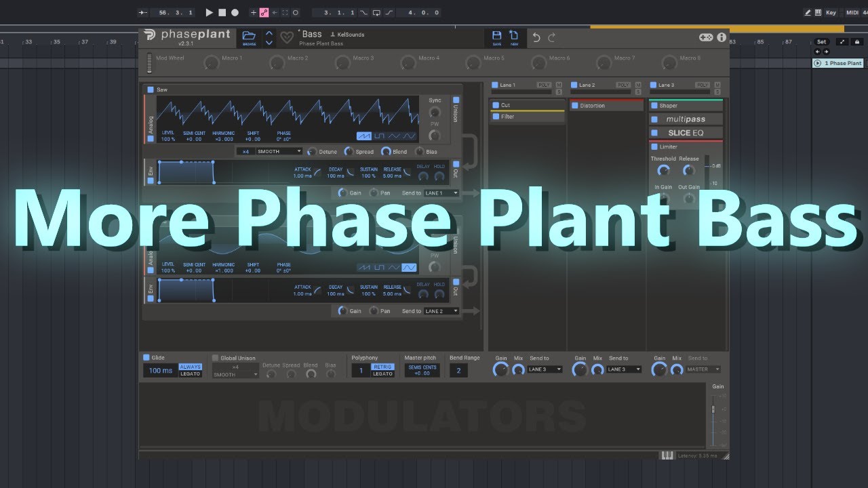
Task: Select LEGATO glide mode
Action: [x=190, y=374]
